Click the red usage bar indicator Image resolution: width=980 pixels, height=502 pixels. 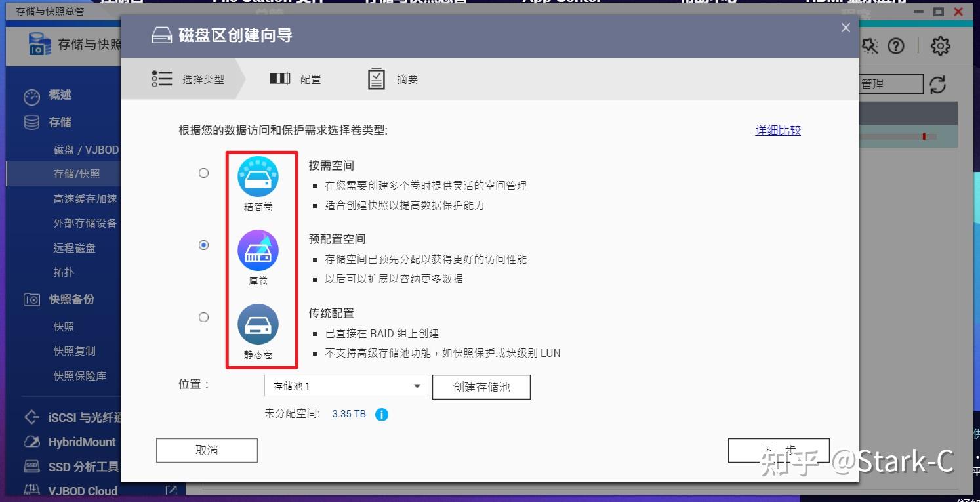pyautogui.click(x=924, y=136)
